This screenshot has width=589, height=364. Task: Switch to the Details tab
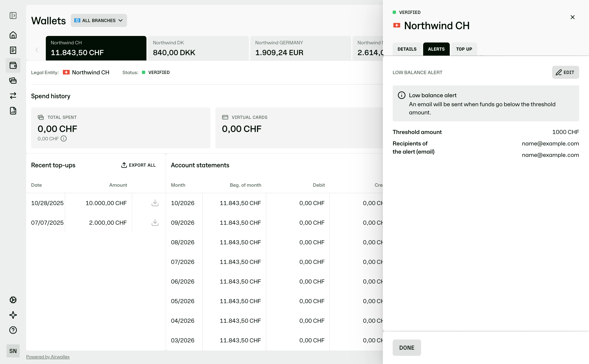(x=407, y=49)
